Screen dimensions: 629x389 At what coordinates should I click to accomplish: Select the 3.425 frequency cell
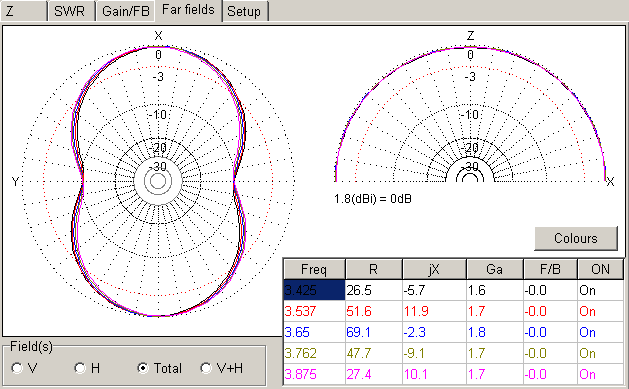point(314,290)
